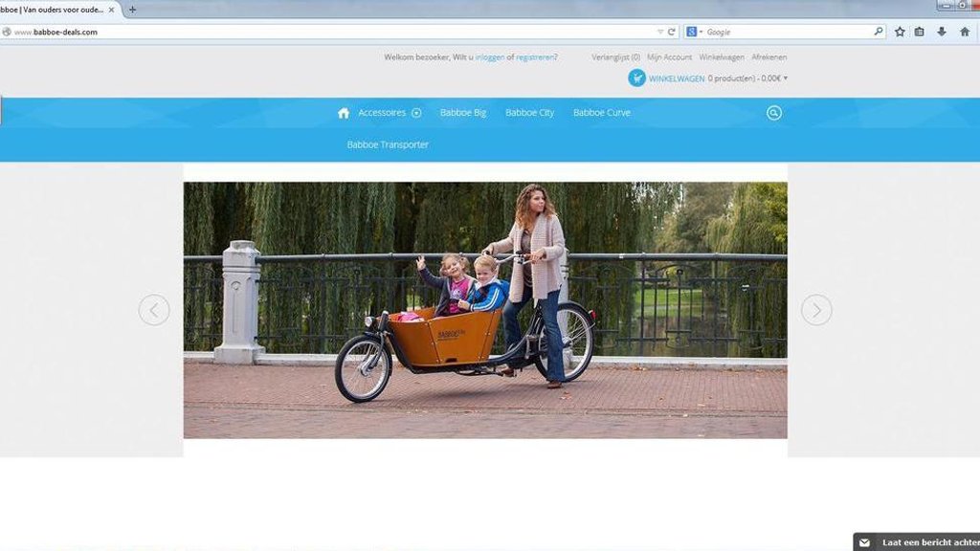Open the site search magnifier icon
980x551 pixels.
pyautogui.click(x=774, y=113)
